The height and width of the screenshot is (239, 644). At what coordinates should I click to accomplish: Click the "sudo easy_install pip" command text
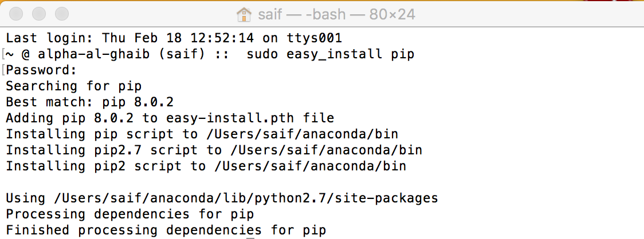(330, 54)
